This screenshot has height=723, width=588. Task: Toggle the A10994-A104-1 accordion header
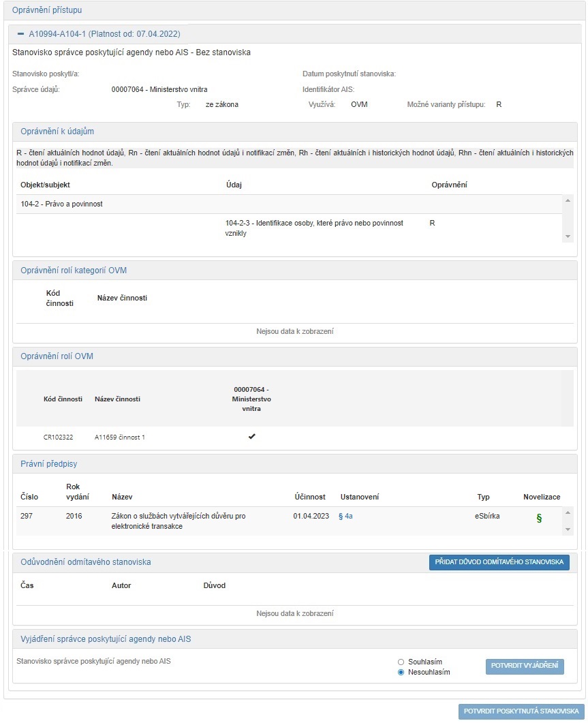pos(104,33)
